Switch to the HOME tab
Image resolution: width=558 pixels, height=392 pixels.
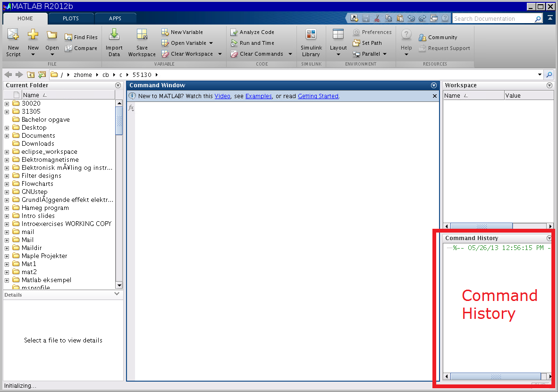pyautogui.click(x=25, y=18)
